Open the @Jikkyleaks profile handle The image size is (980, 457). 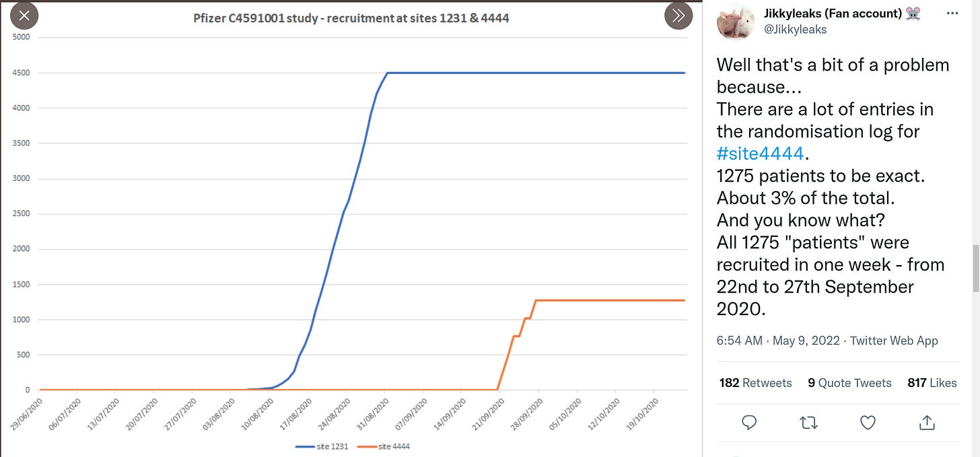[795, 29]
